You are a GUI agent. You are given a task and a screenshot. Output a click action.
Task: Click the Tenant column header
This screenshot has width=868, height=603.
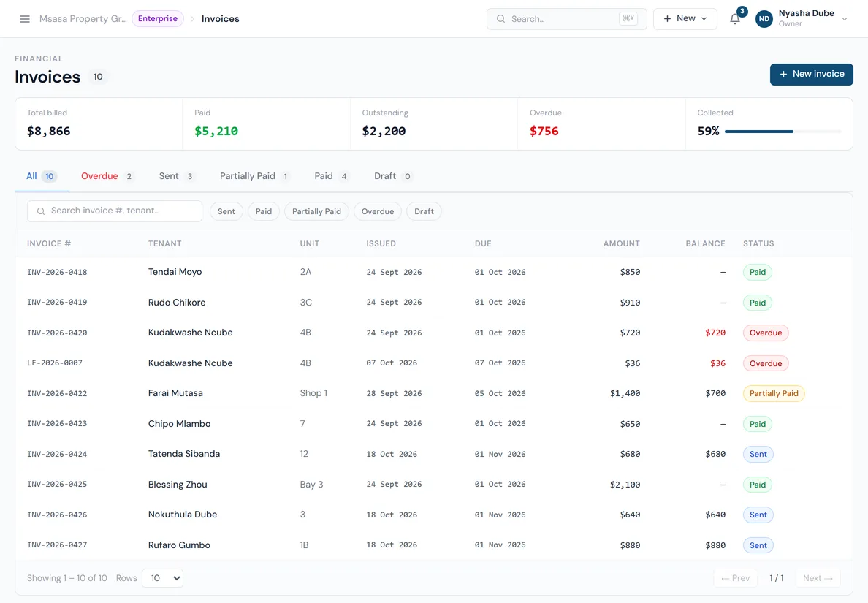point(165,243)
